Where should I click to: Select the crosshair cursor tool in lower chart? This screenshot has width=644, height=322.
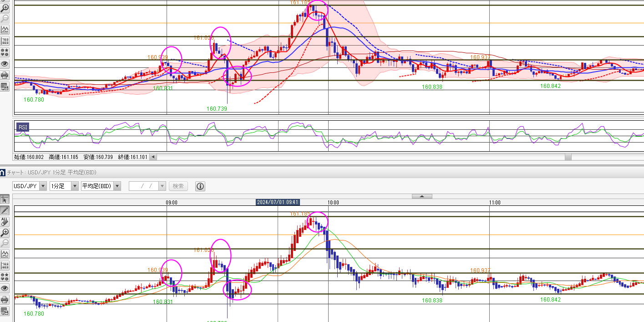tap(5, 199)
